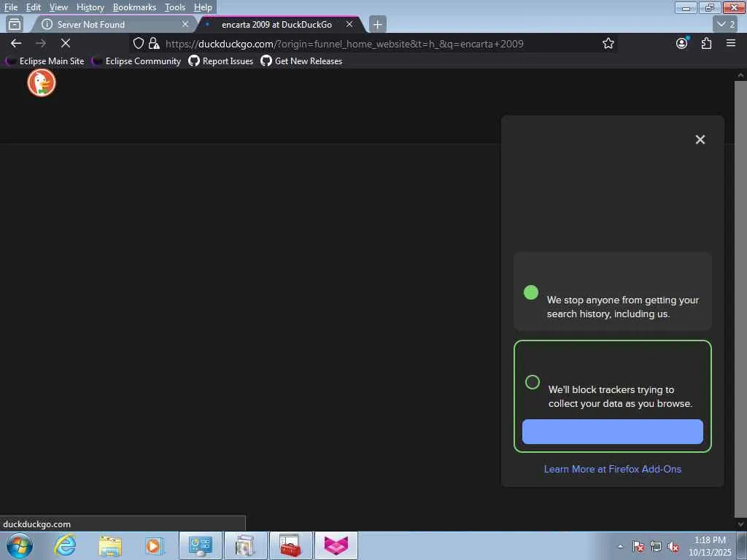Switch to the Server Not Found tab
This screenshot has height=560, width=747.
click(x=115, y=24)
